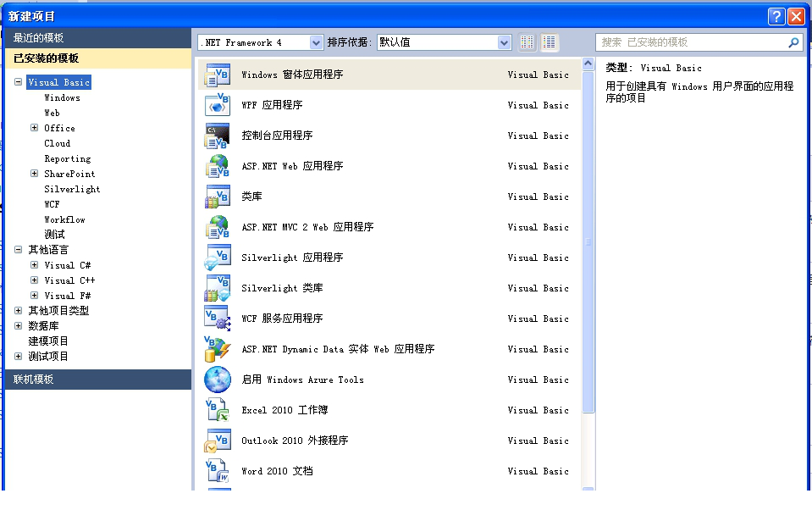
Task: Expand the 其他项目类型 node
Action: (x=18, y=310)
